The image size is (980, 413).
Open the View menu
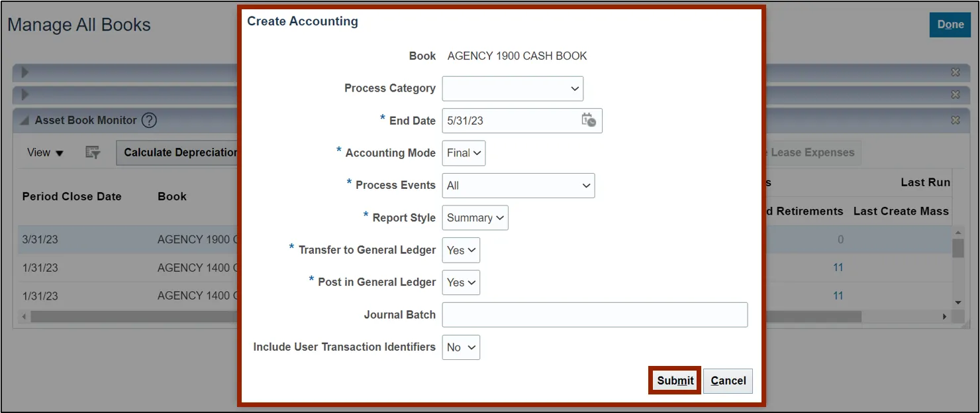coord(45,152)
